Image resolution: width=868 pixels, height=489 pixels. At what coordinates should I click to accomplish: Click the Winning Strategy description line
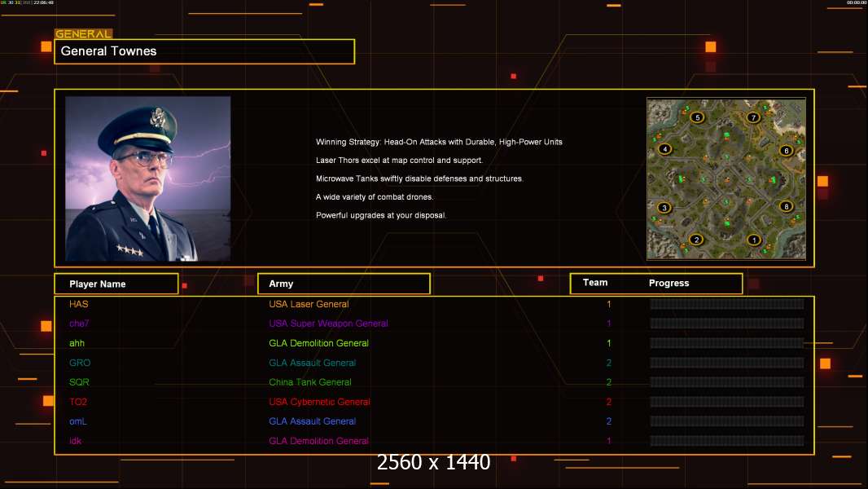[439, 142]
